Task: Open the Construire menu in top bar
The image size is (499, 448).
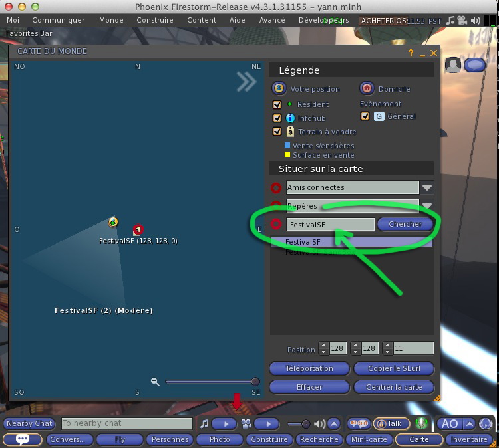Action: tap(155, 20)
